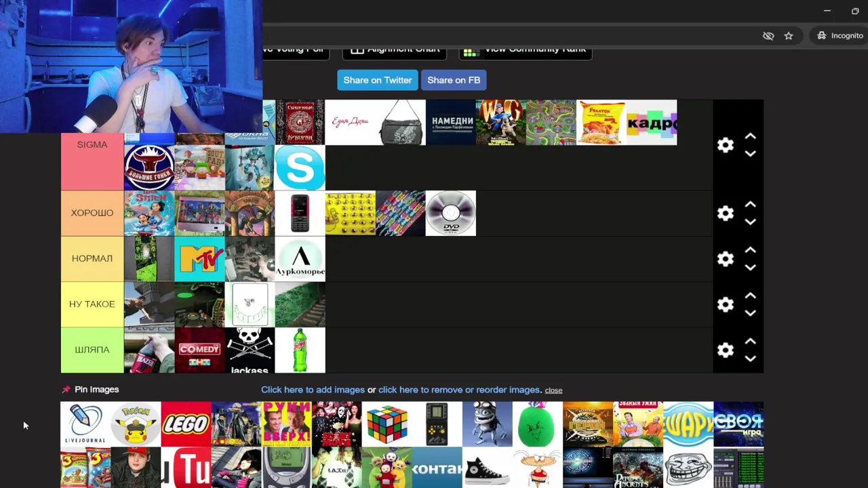Screen dimensions: 868x488
Task: Pick the Converse sneaker image from pool
Action: pos(487,468)
